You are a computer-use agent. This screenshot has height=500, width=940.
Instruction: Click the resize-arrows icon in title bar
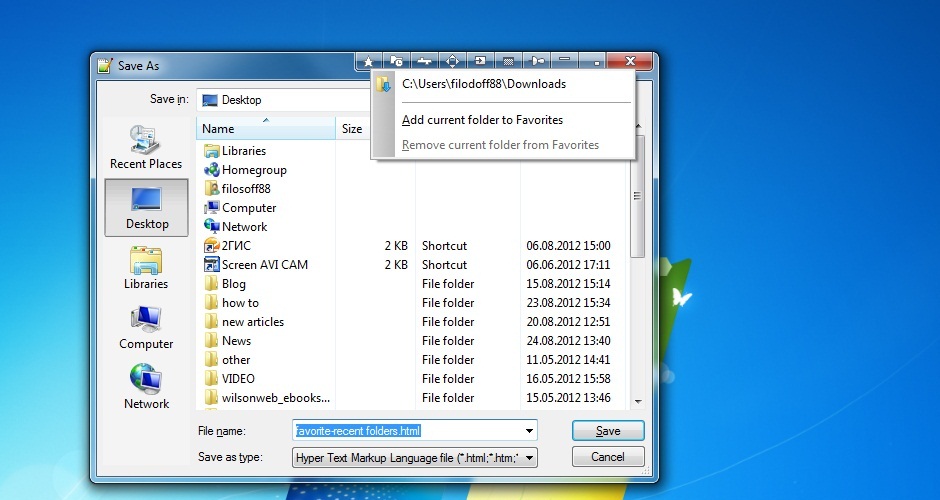(x=453, y=61)
